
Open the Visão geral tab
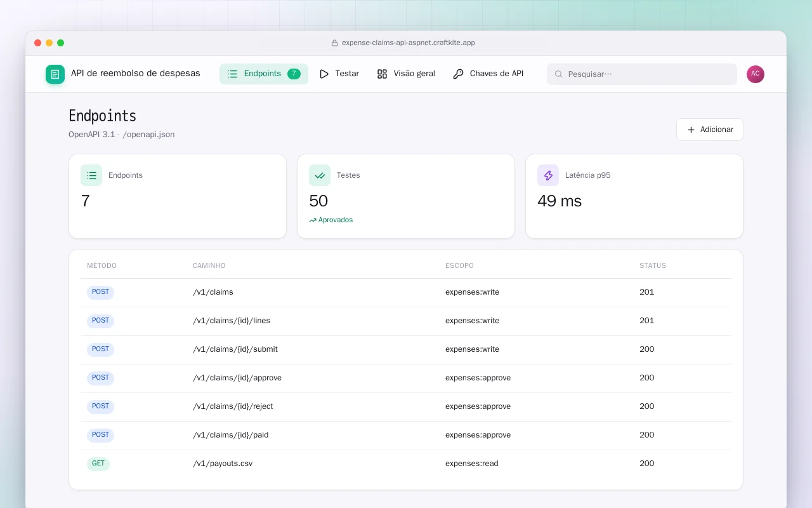coord(406,74)
